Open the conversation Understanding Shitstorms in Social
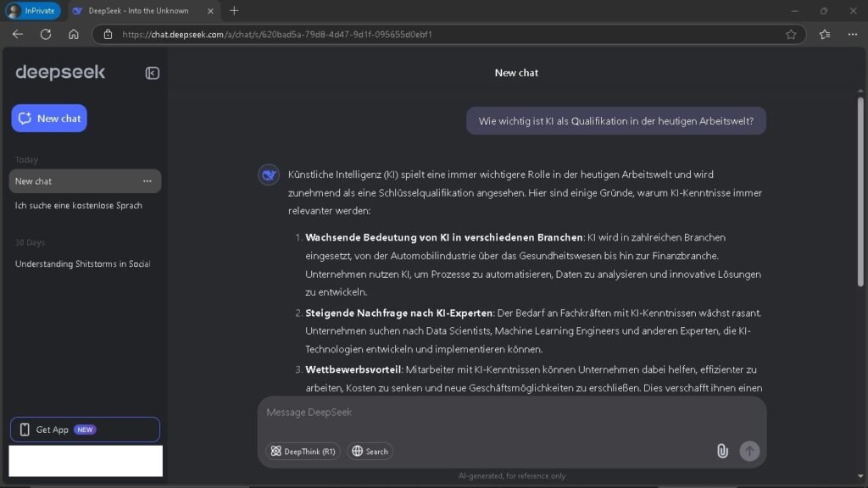The width and height of the screenshot is (868, 488). click(82, 263)
